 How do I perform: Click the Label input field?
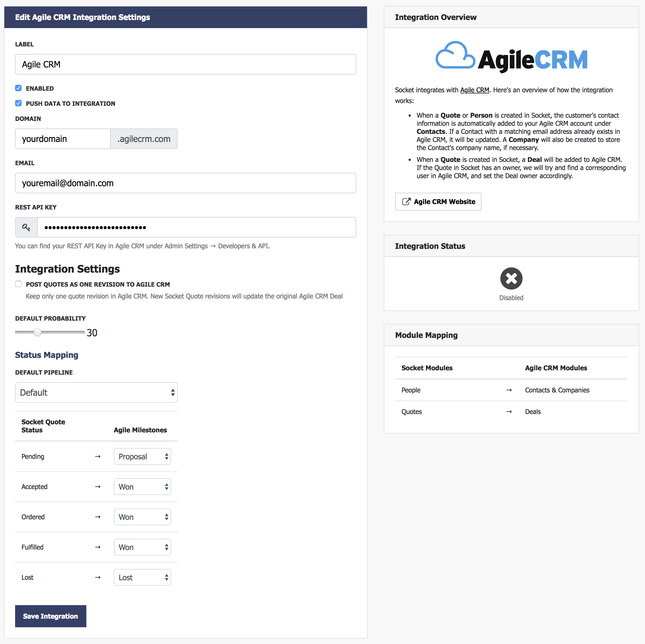click(185, 64)
